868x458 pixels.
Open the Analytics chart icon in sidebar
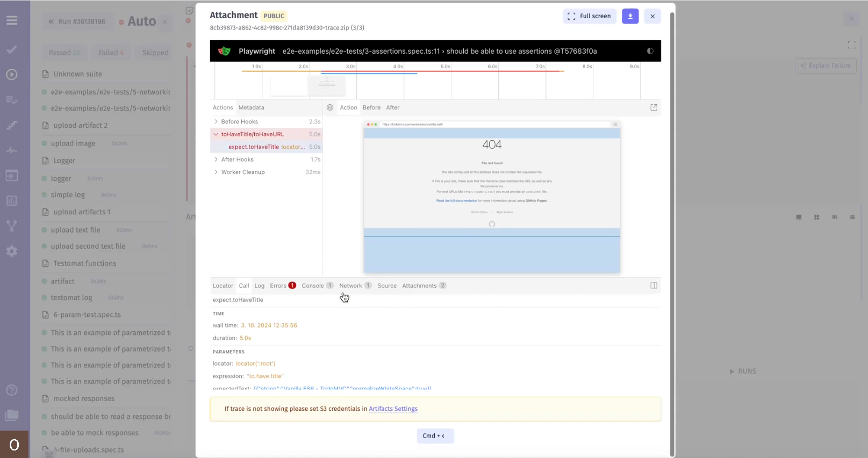tap(12, 201)
